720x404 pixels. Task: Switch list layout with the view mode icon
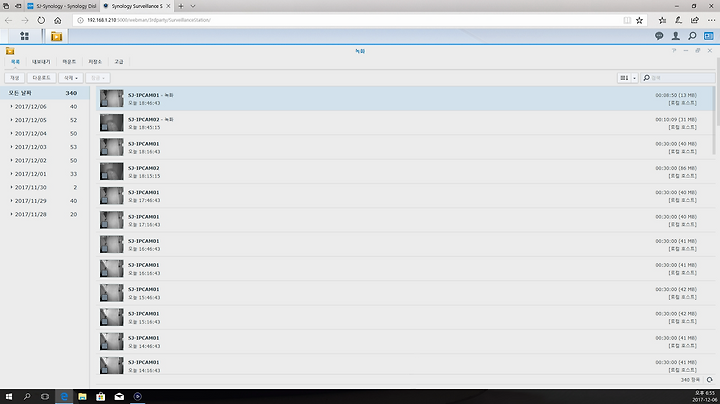tap(624, 78)
